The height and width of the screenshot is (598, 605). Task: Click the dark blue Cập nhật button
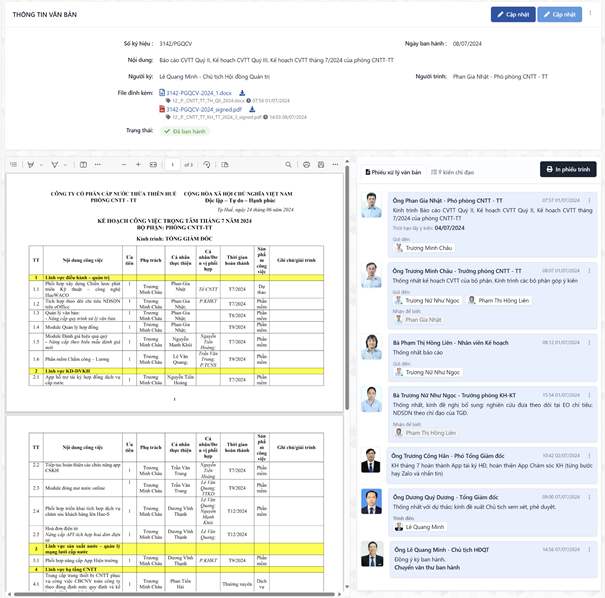tap(513, 15)
